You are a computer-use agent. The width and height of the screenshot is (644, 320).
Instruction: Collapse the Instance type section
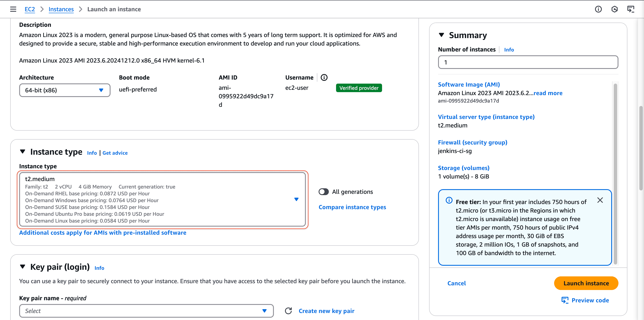pos(23,152)
